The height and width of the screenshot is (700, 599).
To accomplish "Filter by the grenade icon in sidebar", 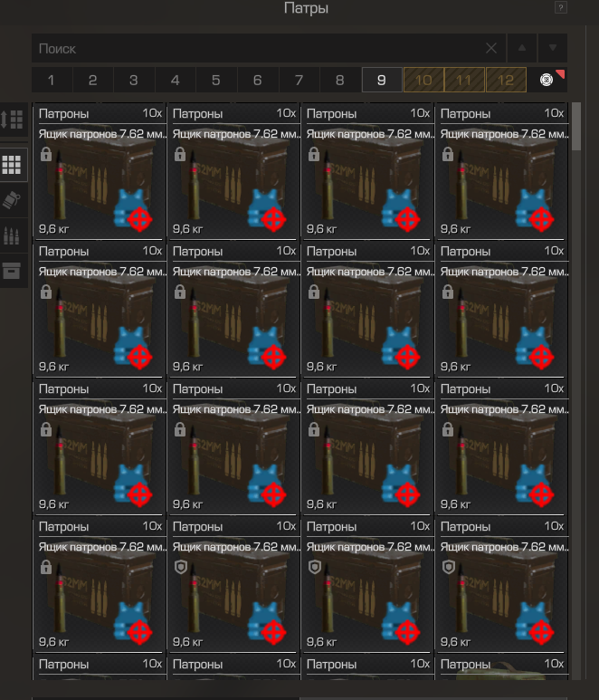I will click(11, 200).
